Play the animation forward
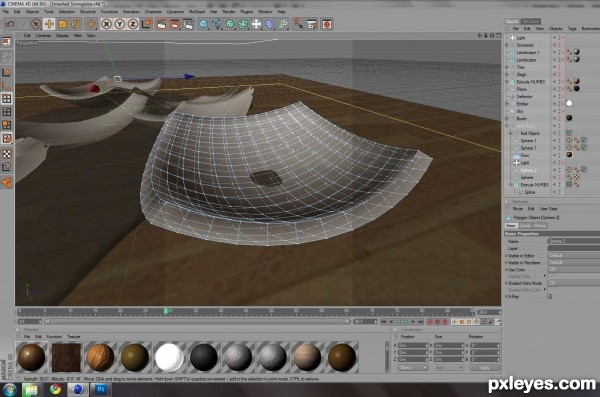 click(x=406, y=322)
